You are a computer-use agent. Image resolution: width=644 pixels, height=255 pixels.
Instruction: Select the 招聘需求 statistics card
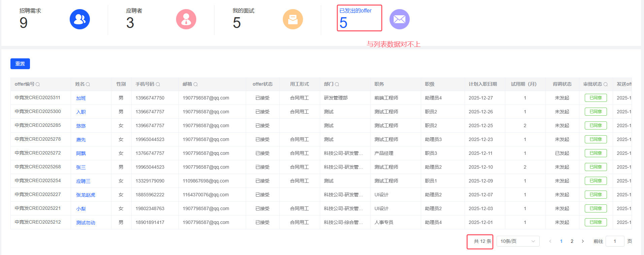[30, 19]
